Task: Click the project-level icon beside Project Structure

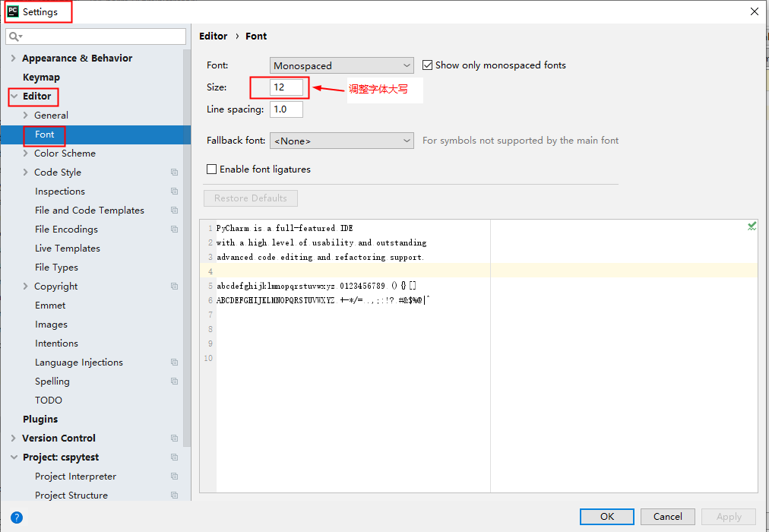Action: tap(174, 496)
